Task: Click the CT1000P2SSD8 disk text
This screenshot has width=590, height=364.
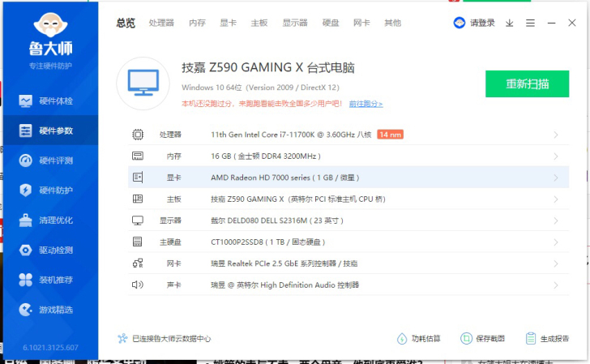Action: click(268, 242)
